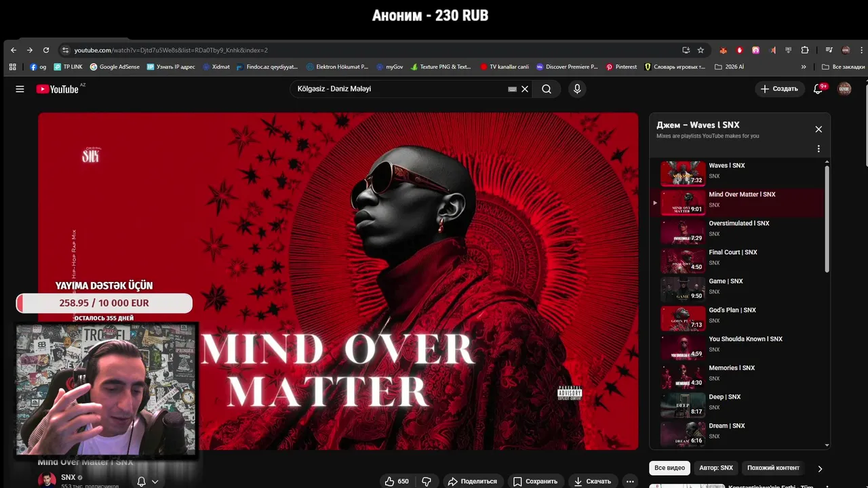This screenshot has height=488, width=868.
Task: Open the 'Все закладки' folder
Action: (x=844, y=67)
